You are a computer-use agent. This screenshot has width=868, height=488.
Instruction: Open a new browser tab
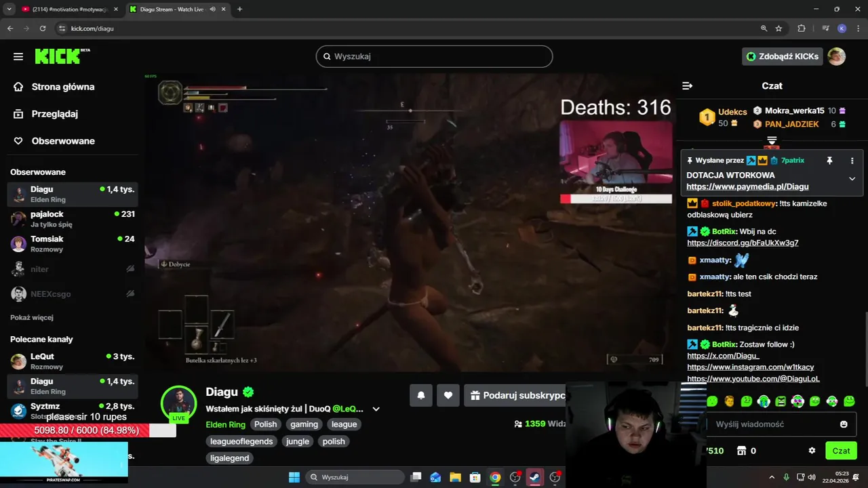click(x=239, y=9)
